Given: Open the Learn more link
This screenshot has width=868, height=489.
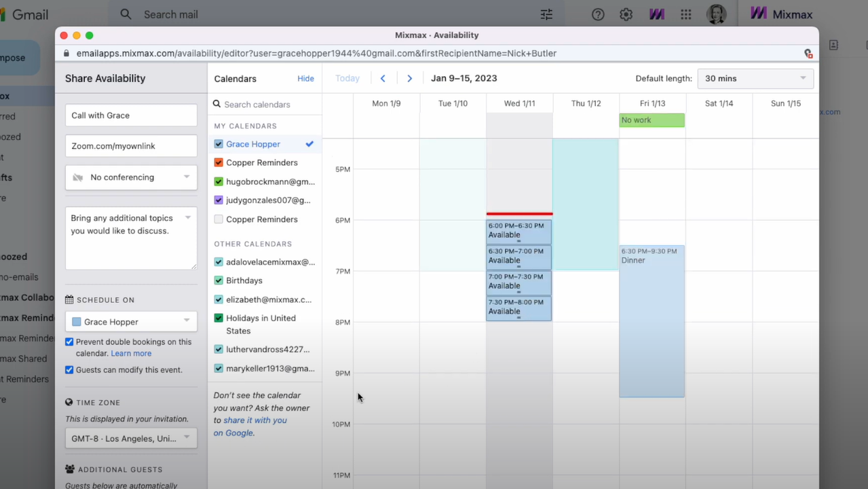Looking at the screenshot, I should pos(131,354).
